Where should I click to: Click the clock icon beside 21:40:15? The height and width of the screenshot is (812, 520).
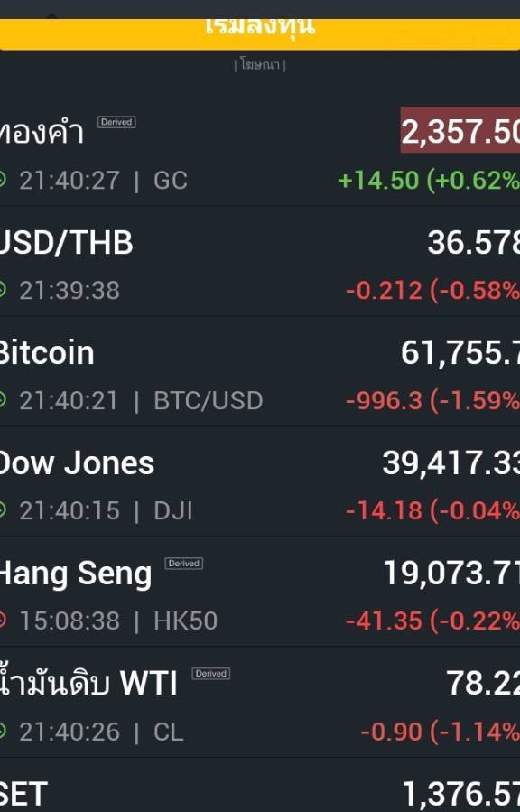(3, 510)
